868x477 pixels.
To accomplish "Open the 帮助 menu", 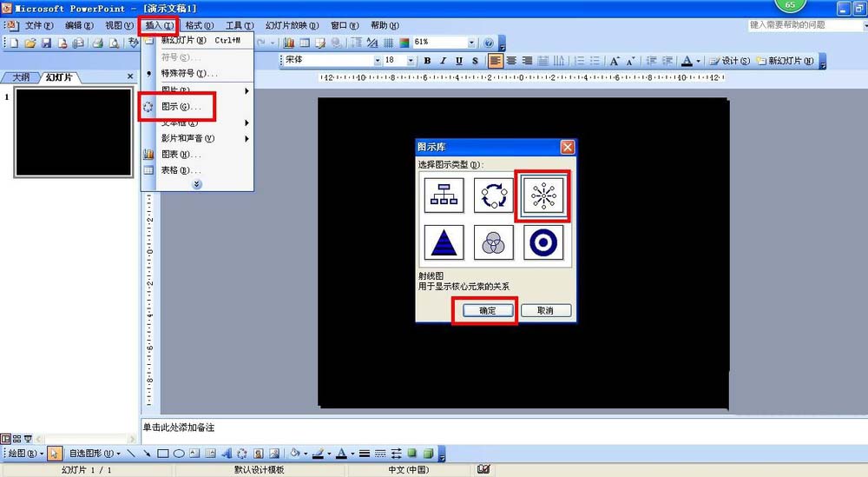I will (385, 25).
